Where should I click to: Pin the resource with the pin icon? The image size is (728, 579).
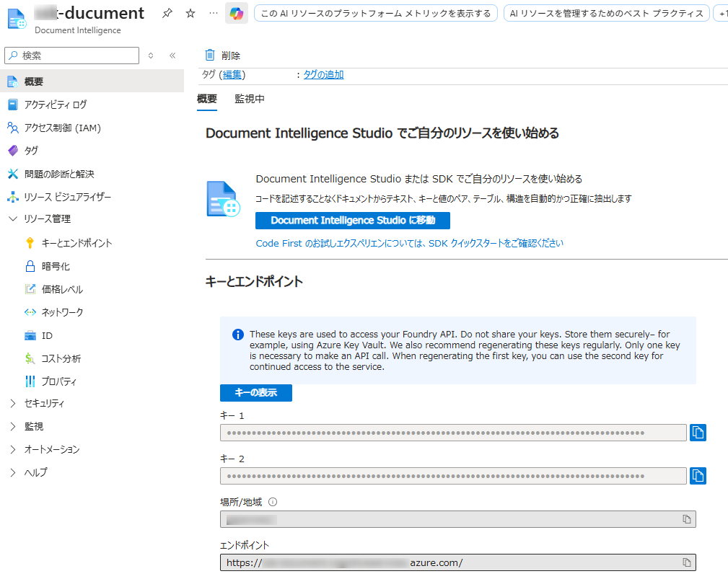click(167, 14)
